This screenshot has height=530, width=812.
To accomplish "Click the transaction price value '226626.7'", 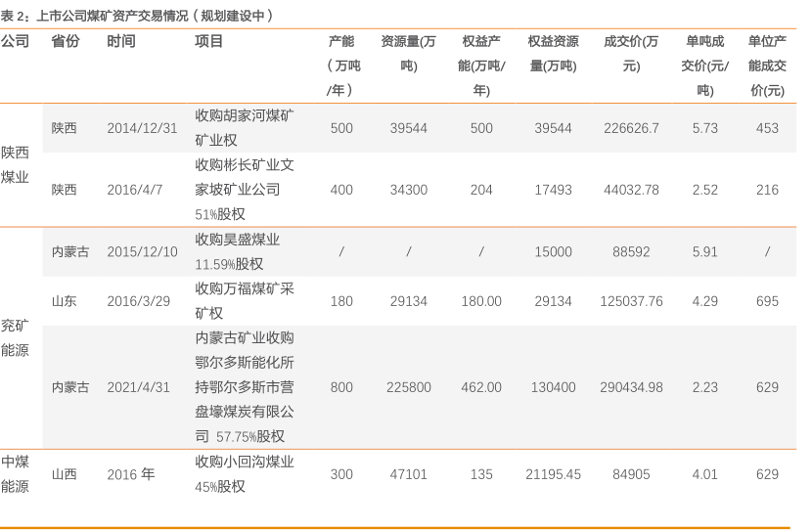I will (631, 128).
